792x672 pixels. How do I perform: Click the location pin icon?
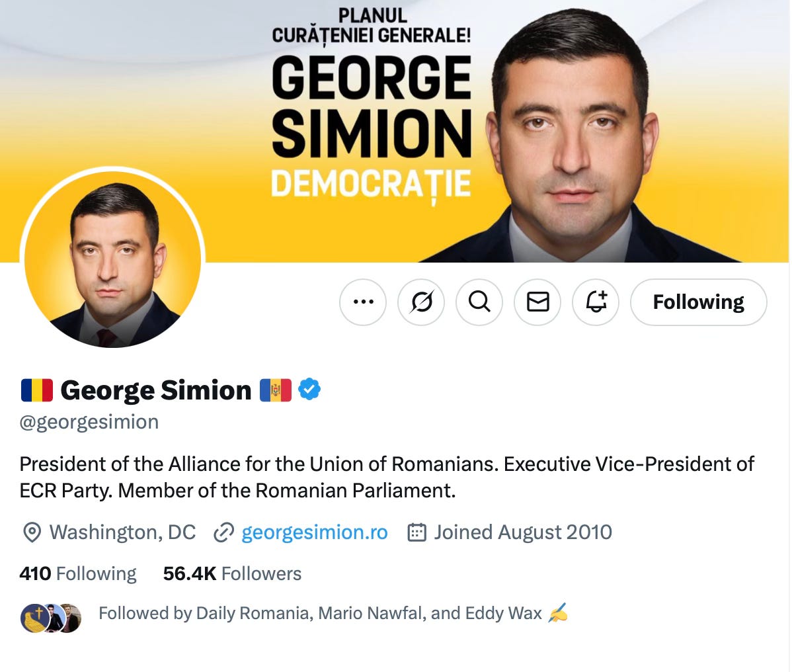[x=32, y=532]
